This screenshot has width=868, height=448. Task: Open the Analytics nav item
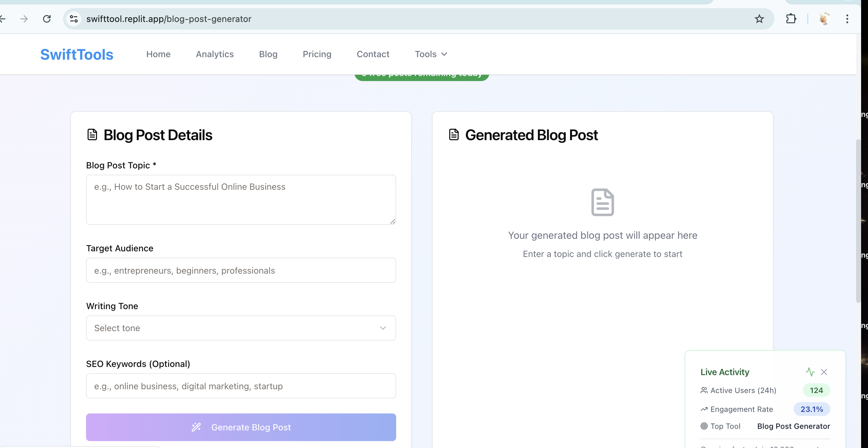215,54
